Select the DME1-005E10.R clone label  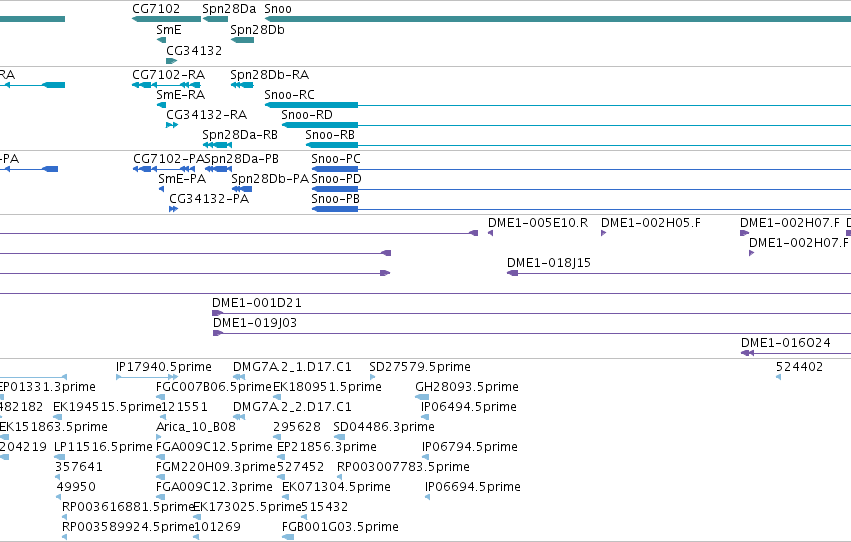click(538, 223)
